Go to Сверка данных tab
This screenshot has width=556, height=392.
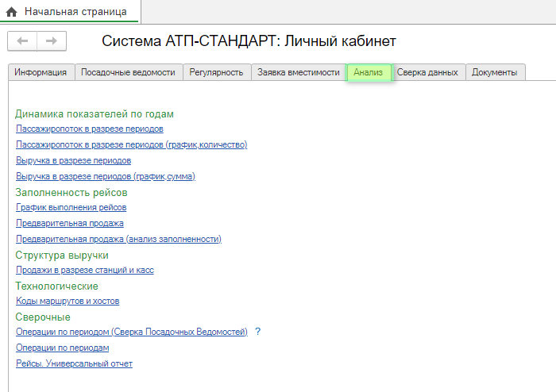tap(427, 72)
